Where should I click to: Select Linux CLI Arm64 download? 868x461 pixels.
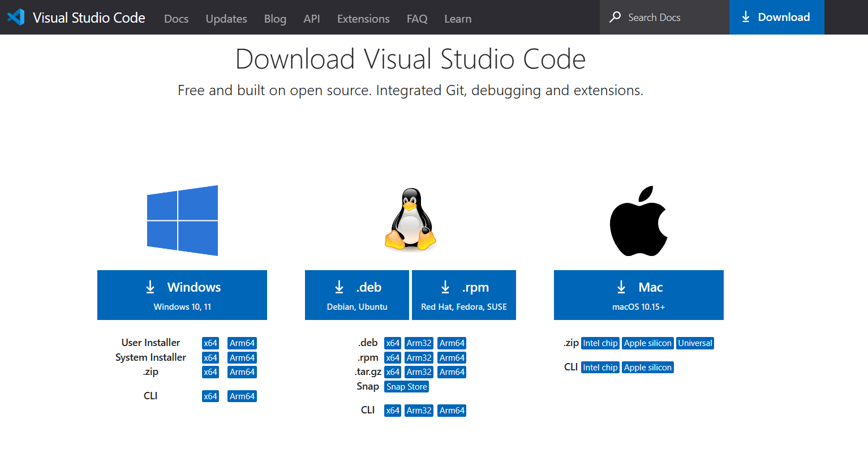click(452, 411)
